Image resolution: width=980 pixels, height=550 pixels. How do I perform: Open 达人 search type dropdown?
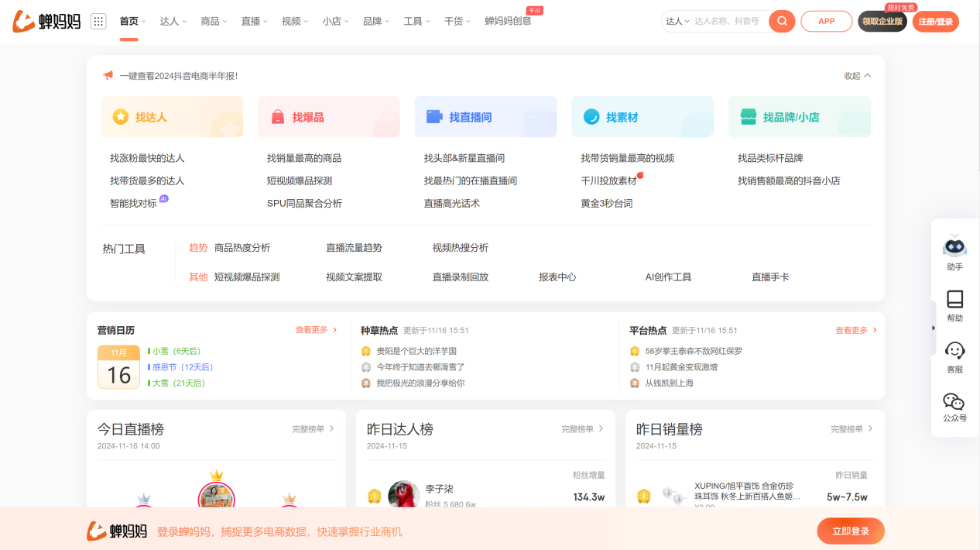677,21
